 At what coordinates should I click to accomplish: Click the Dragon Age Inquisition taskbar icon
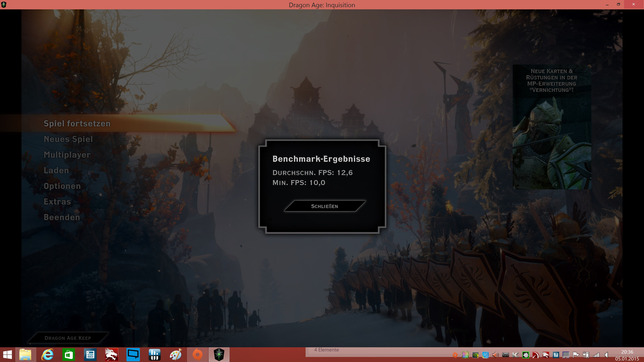(219, 355)
